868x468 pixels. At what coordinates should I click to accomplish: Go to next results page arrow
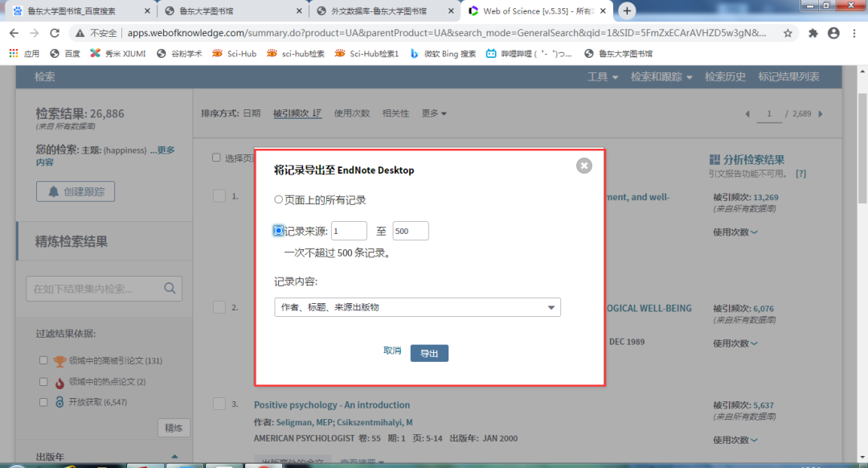[821, 113]
